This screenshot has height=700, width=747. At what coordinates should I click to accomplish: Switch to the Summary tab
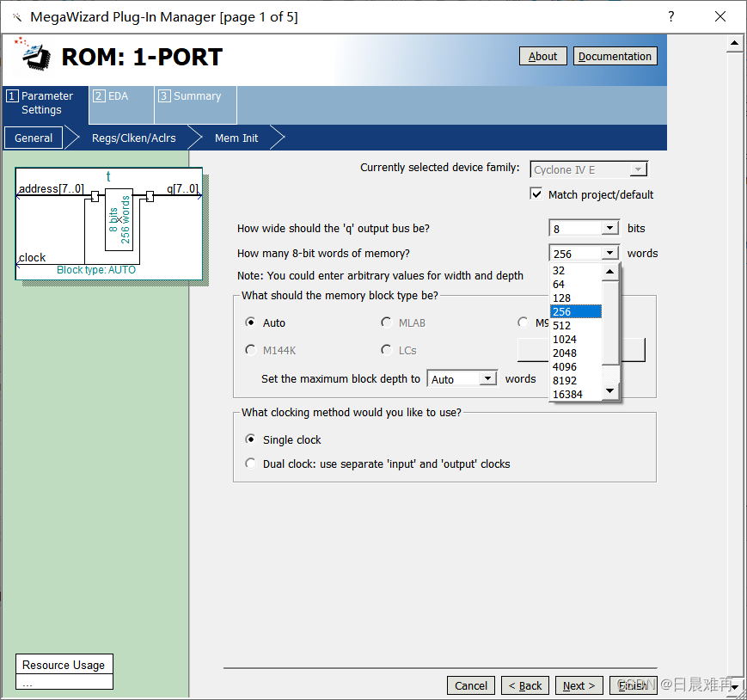click(195, 104)
